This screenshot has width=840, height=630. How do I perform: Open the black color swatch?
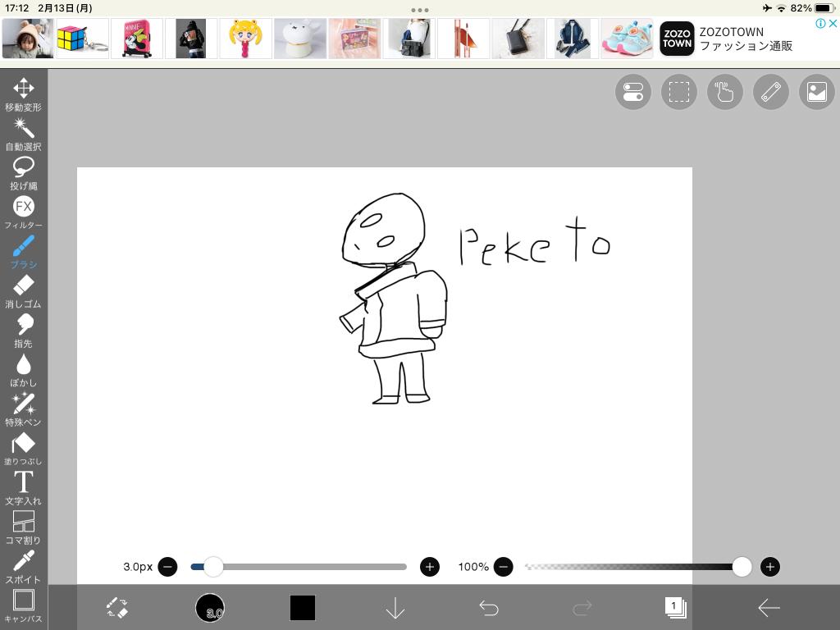click(302, 608)
